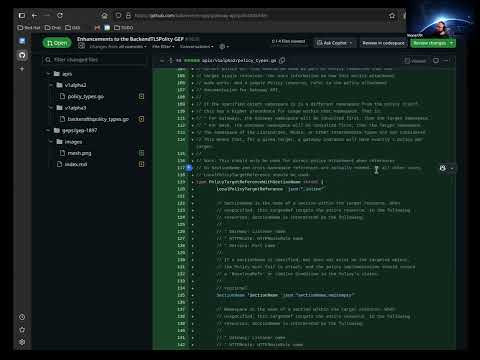The width and height of the screenshot is (480, 360).
Task: Open the Red Hat bookmarks folder
Action: pyautogui.click(x=29, y=28)
